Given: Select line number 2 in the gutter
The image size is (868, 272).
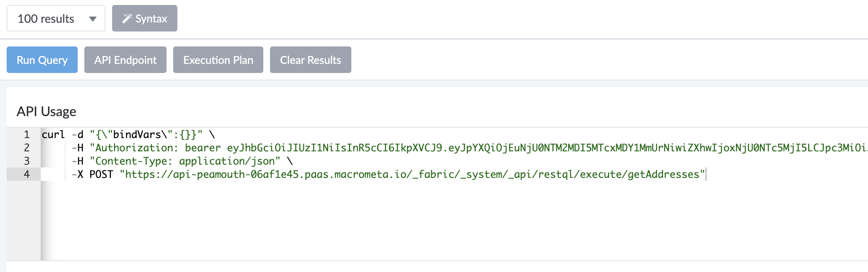Looking at the screenshot, I should [26, 148].
